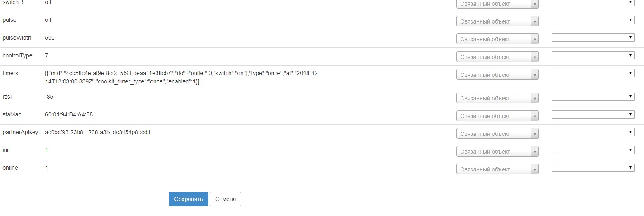Expand the empty select box in controlType row

point(593,55)
